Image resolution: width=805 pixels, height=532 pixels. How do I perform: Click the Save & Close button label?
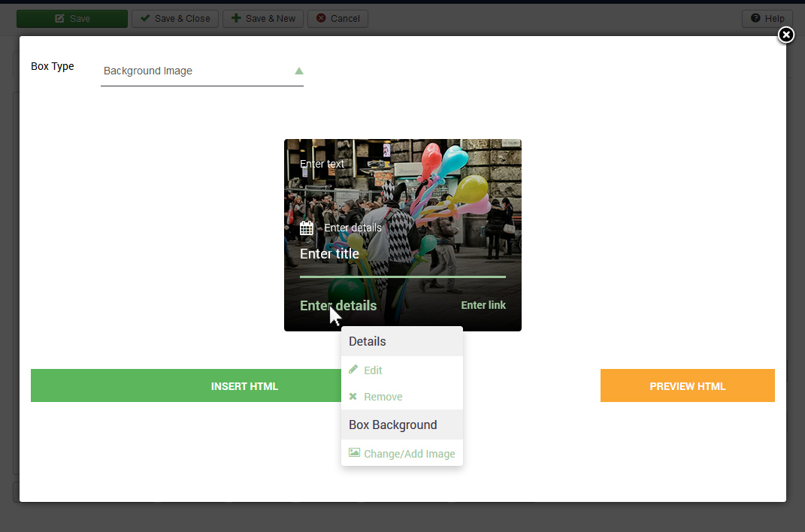(x=182, y=19)
